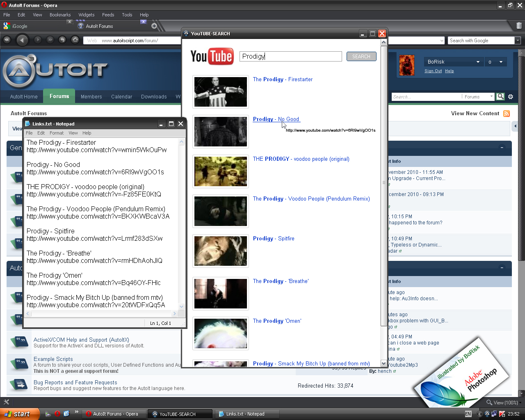Click Opera's Fast Forward button
This screenshot has width=525, height=420.
click(x=50, y=40)
